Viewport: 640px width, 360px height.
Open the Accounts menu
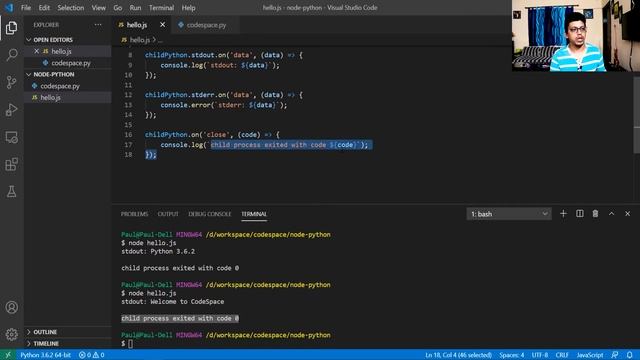[x=11, y=307]
